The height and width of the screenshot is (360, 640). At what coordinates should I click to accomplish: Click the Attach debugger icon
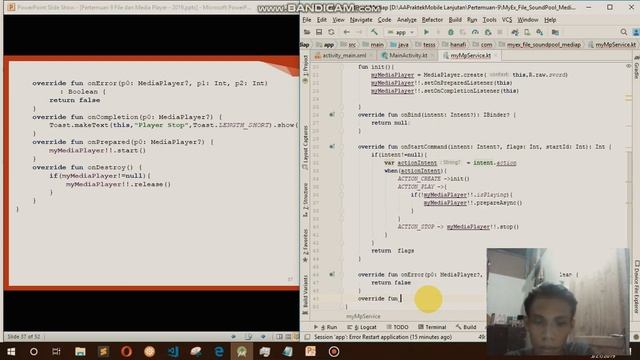[x=488, y=32]
